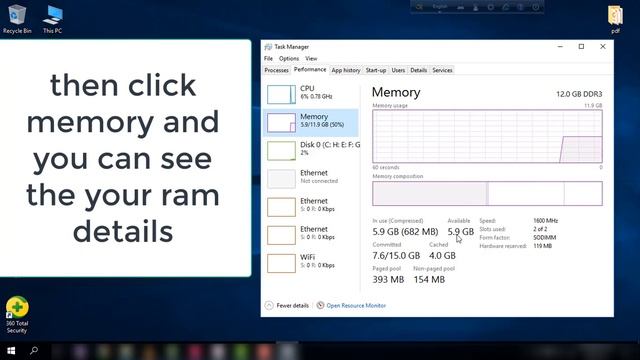Click the Available 5.9 GB value
The height and width of the screenshot is (360, 640).
click(x=460, y=231)
